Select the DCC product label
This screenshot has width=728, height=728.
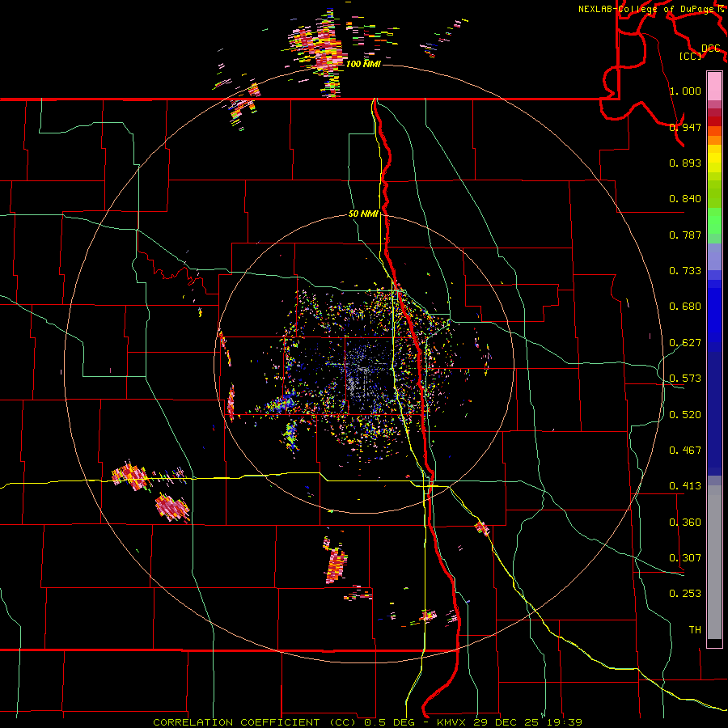[x=710, y=49]
